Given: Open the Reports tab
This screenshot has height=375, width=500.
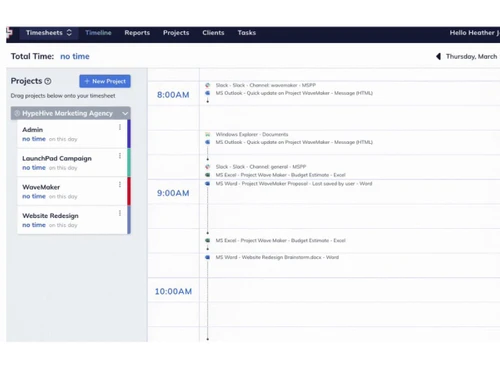Looking at the screenshot, I should [137, 33].
